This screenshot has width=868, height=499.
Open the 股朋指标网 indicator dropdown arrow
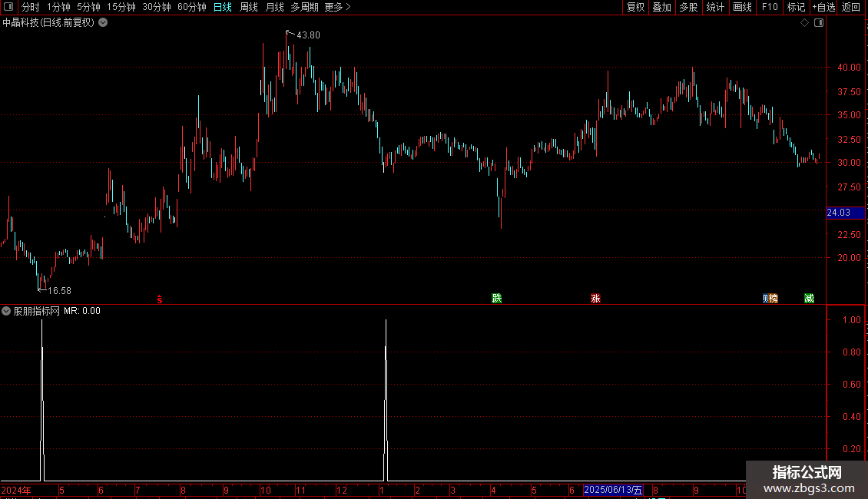coord(6,311)
